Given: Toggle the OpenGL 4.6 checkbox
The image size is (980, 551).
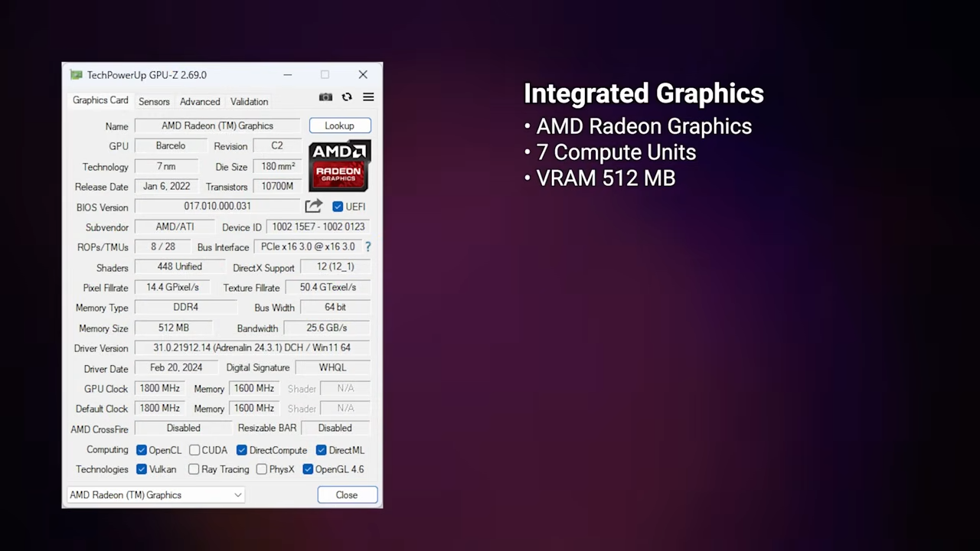Looking at the screenshot, I should [308, 469].
